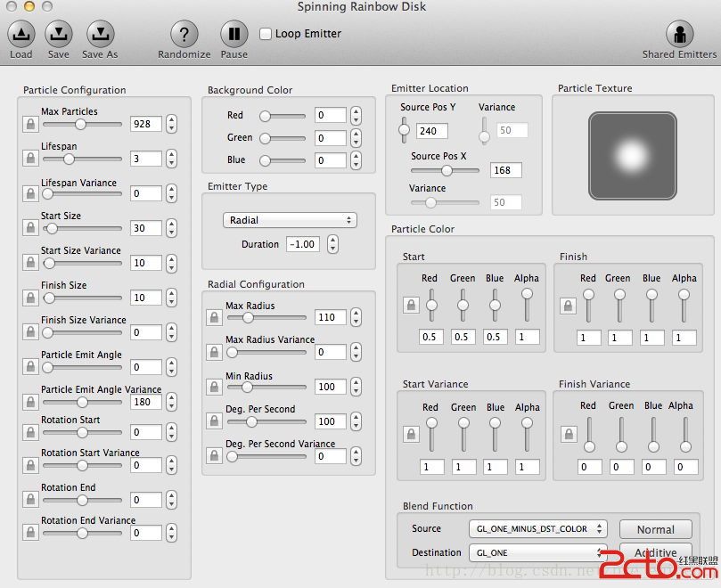Open Shared Emitters

679,35
